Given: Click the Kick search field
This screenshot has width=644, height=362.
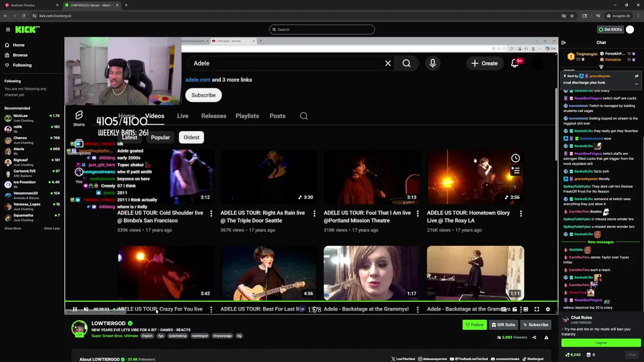Looking at the screenshot, I should pos(322,30).
